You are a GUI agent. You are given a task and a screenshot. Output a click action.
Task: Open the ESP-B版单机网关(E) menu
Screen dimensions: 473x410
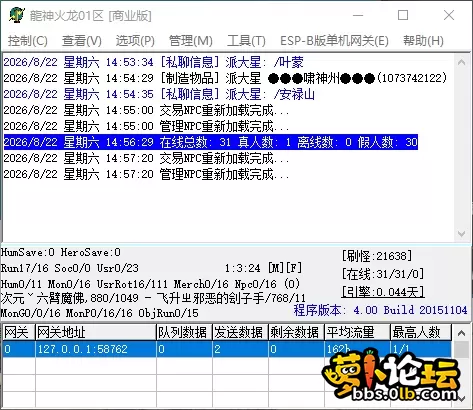pyautogui.click(x=334, y=41)
